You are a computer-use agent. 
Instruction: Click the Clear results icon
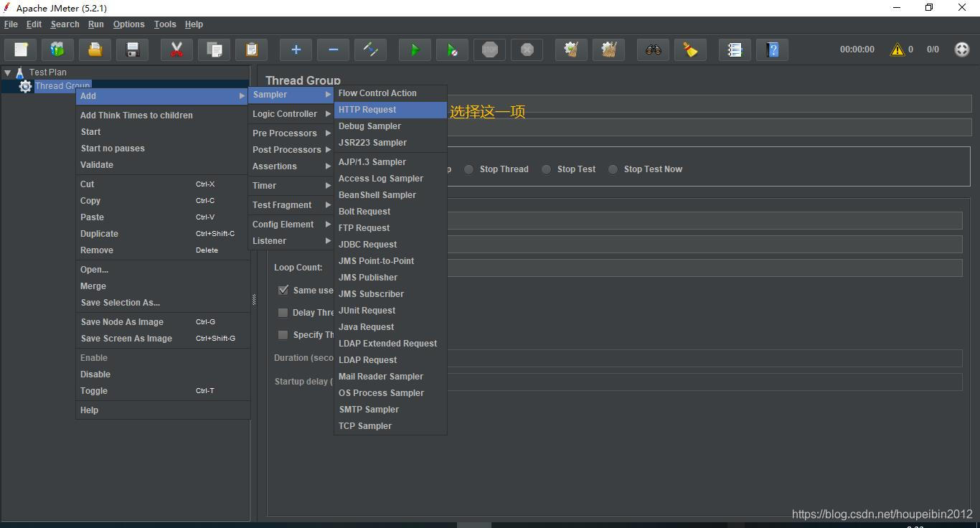click(x=571, y=49)
